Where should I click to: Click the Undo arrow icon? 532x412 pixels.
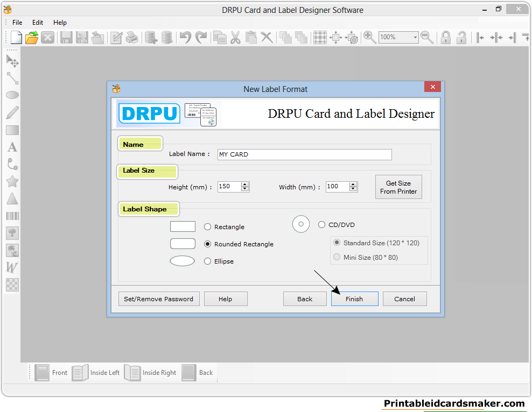pos(185,37)
